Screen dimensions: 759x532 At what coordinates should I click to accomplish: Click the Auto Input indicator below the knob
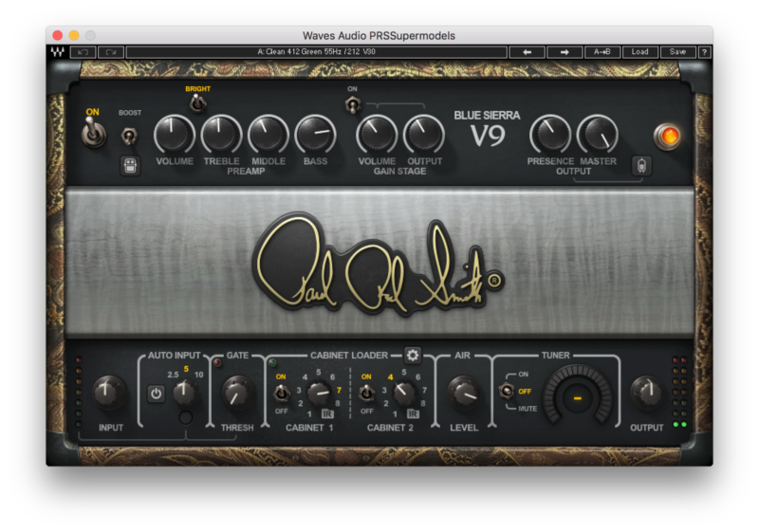pyautogui.click(x=185, y=417)
